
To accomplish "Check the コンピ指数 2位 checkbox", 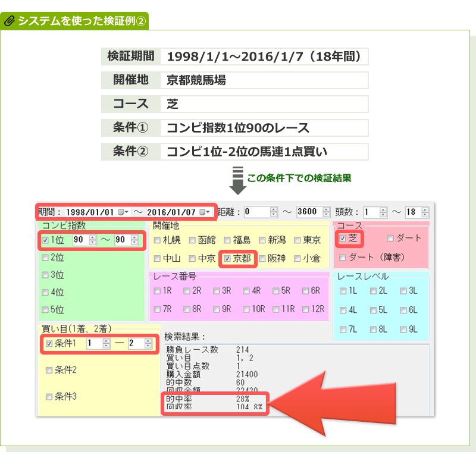I will [45, 258].
